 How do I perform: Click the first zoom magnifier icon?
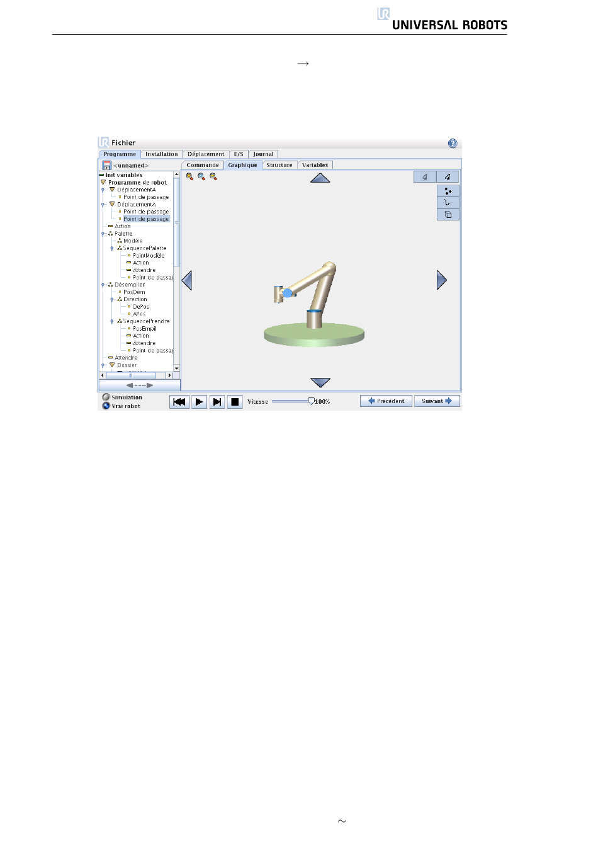189,177
